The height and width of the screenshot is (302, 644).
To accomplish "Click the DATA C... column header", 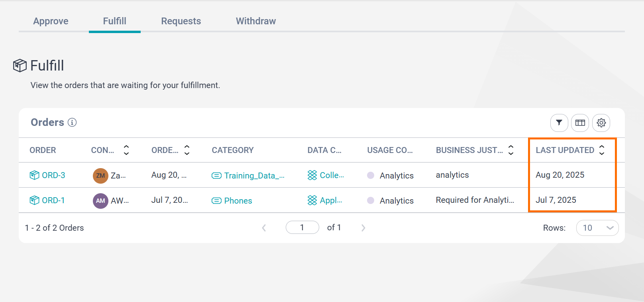I will [x=324, y=150].
